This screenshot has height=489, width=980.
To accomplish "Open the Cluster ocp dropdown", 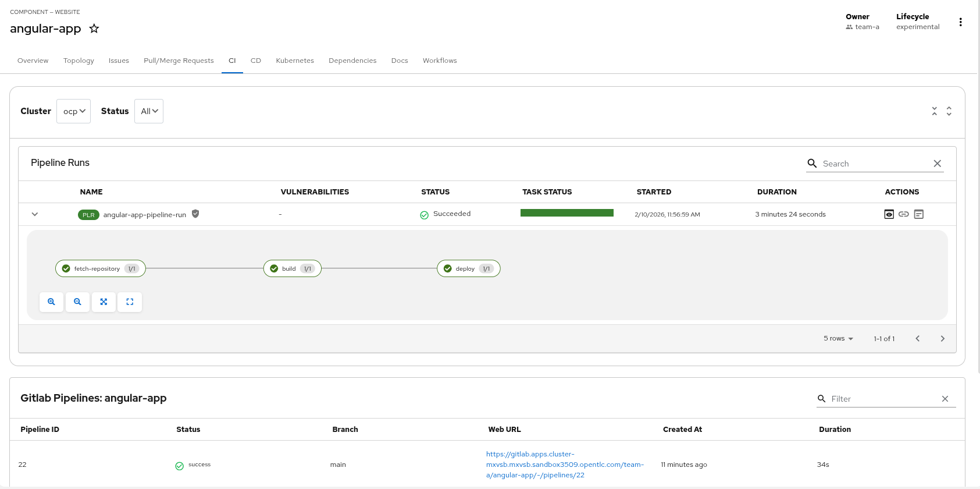I will click(74, 111).
